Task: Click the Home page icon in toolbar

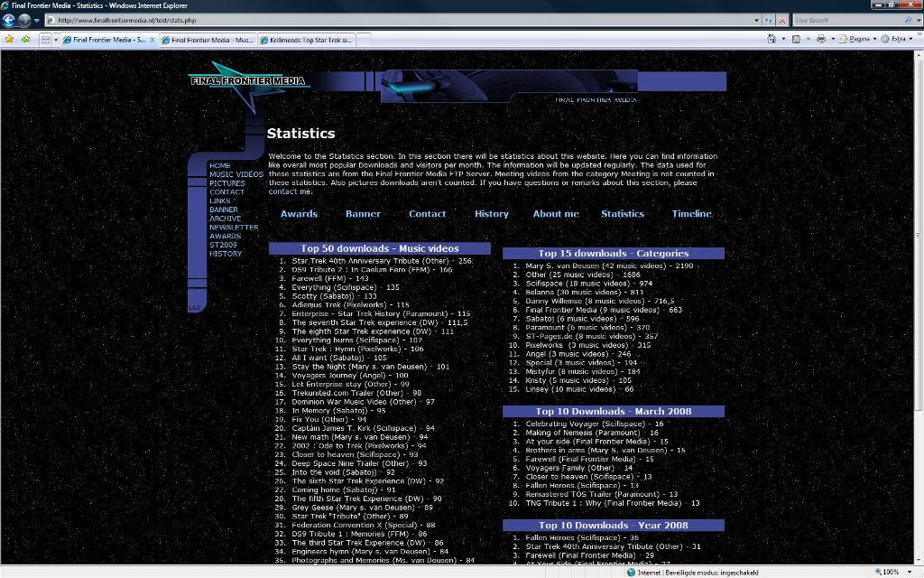Action: [x=772, y=39]
